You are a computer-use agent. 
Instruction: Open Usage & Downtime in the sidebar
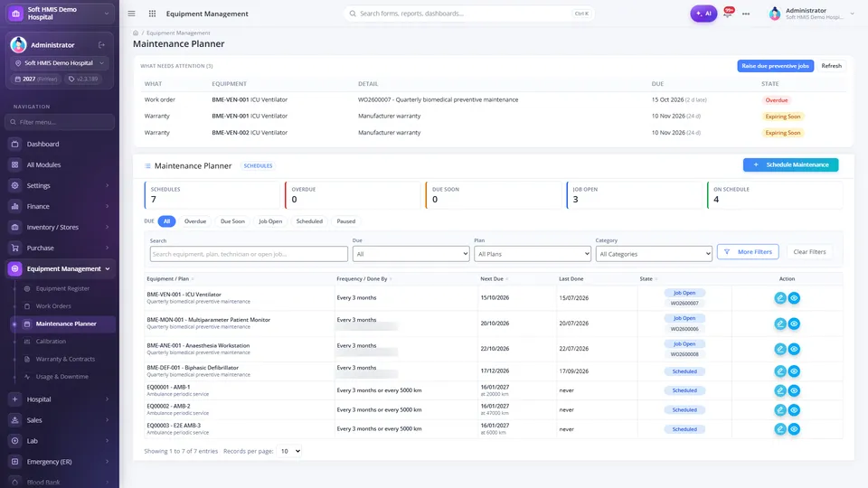tap(62, 377)
